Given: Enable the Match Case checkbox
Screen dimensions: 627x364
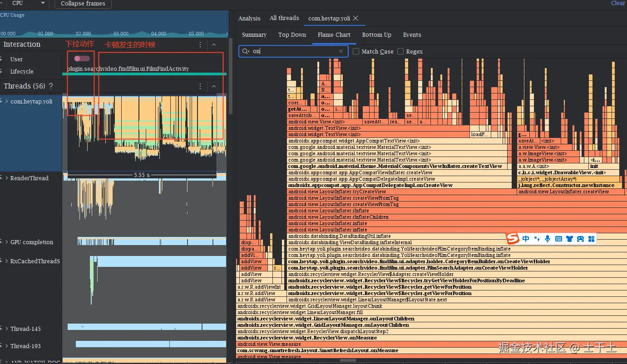Looking at the screenshot, I should tap(356, 51).
